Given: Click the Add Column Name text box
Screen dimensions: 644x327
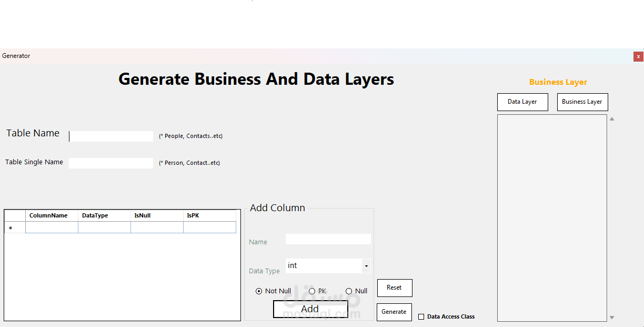Looking at the screenshot, I should 328,239.
